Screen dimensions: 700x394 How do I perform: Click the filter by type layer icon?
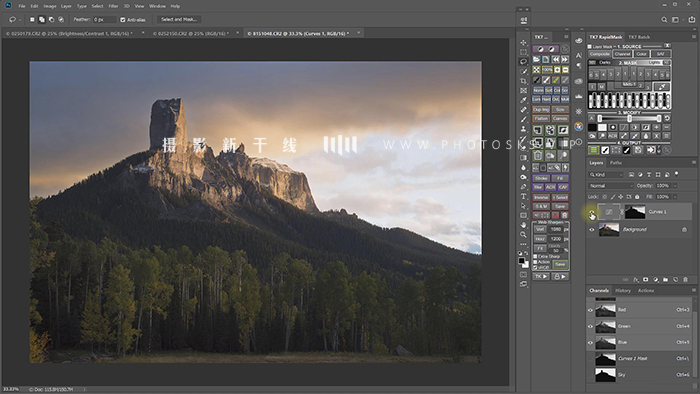(x=649, y=174)
